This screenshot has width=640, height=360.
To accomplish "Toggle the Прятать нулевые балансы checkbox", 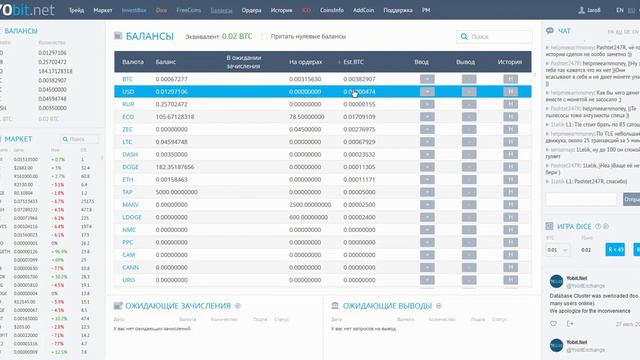I will tap(264, 36).
